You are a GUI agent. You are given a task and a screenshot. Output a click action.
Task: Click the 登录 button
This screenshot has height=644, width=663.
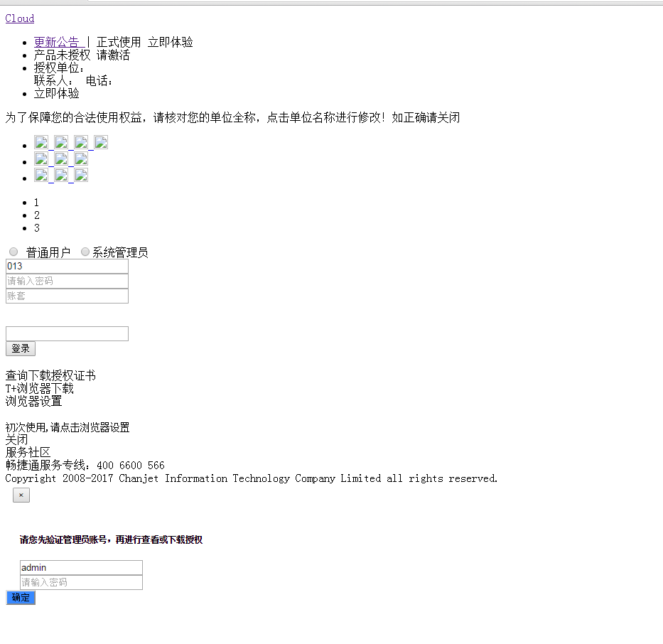(x=21, y=349)
